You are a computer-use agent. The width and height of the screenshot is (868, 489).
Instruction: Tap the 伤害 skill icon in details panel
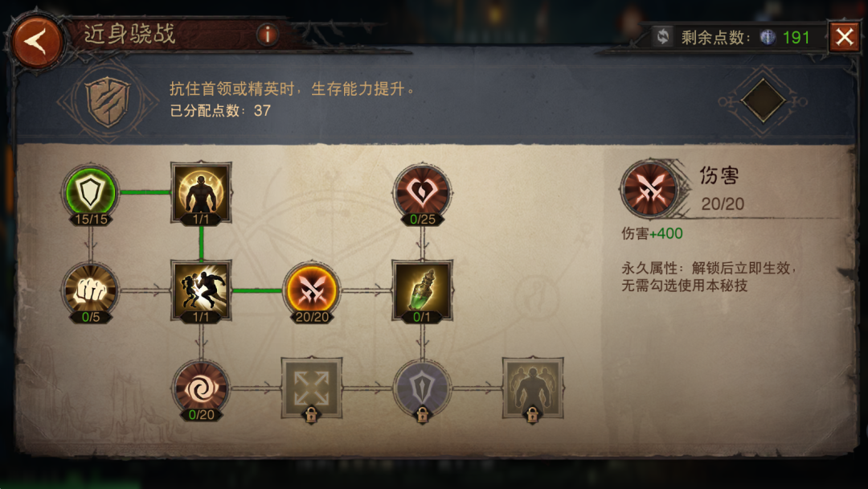point(649,189)
